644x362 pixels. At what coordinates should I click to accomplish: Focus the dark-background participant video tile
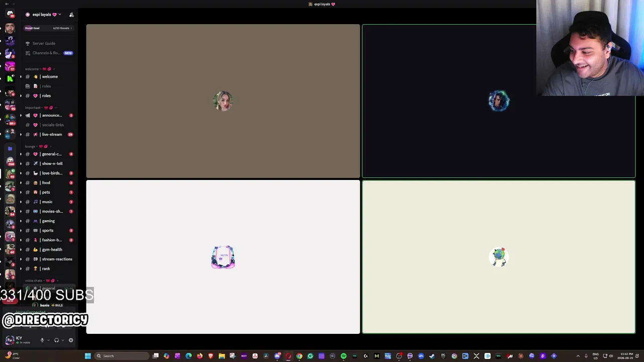pyautogui.click(x=499, y=101)
